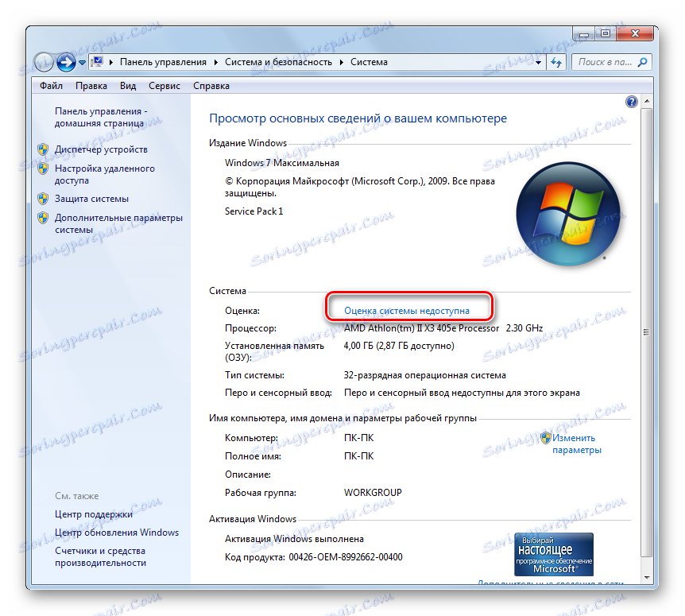Image resolution: width=685 pixels, height=616 pixels.
Task: Open Центр обновления Windows link
Action: [x=117, y=533]
